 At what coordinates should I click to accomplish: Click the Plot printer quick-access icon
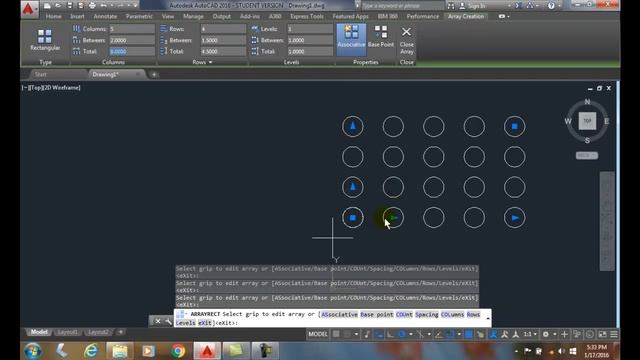tap(92, 6)
